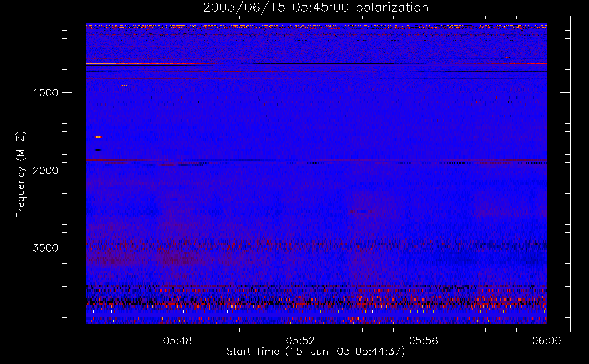The width and height of the screenshot is (589, 364).
Task: Click the 1000 frequency tick label
Action: pyautogui.click(x=46, y=93)
